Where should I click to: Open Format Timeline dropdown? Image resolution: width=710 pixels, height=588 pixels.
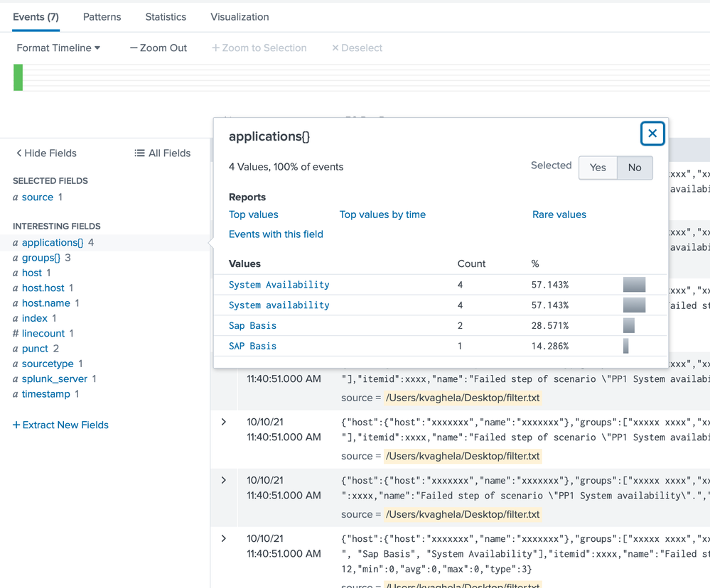pyautogui.click(x=58, y=48)
